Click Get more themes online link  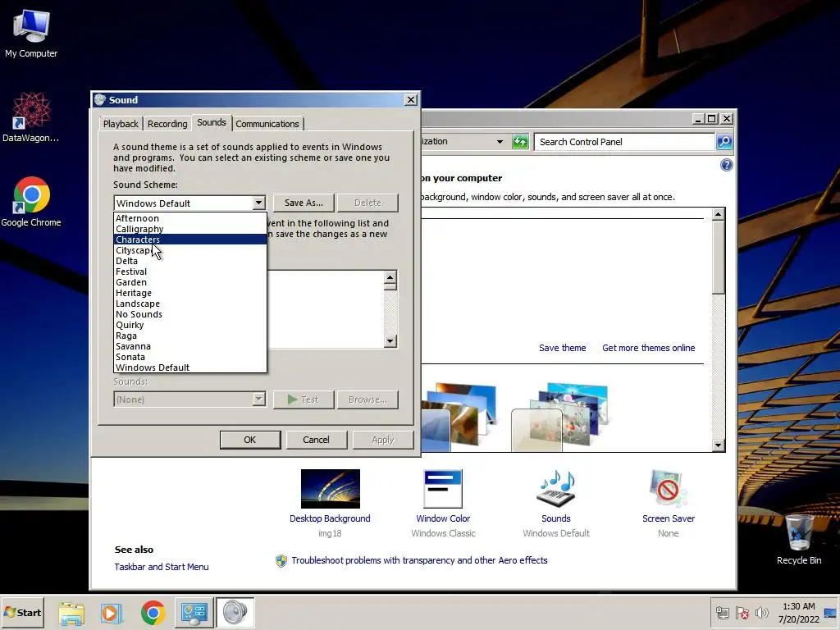click(x=648, y=348)
